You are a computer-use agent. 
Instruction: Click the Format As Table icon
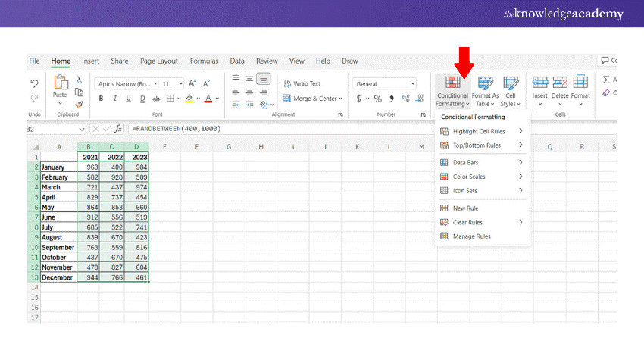485,89
